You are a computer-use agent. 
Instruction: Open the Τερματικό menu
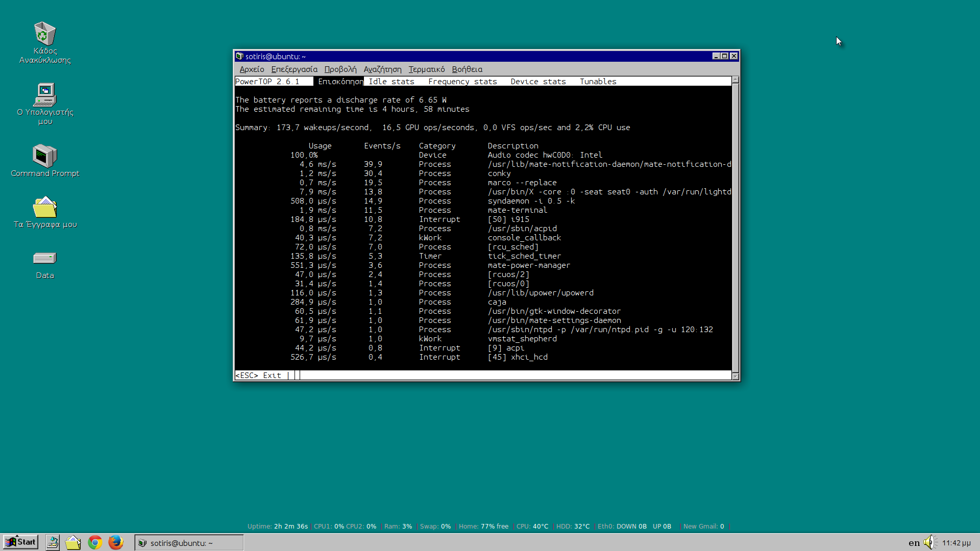426,69
